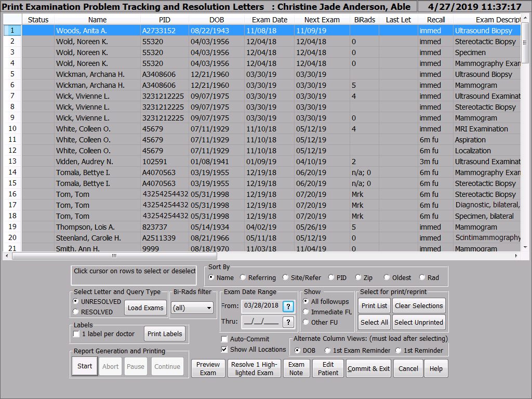532x399 pixels.
Task: Click the exam date Thru field
Action: click(x=262, y=322)
